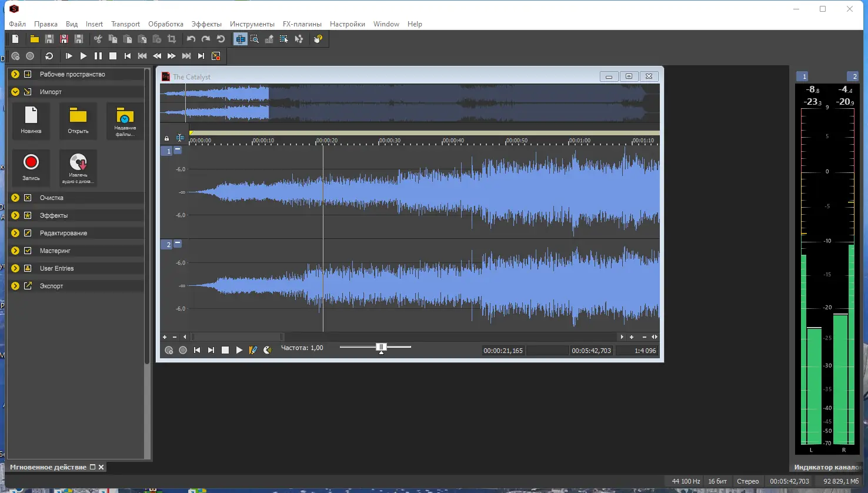This screenshot has height=493, width=868.
Task: Click the horizontal scrollbar thumb under the waveform
Action: click(x=238, y=337)
